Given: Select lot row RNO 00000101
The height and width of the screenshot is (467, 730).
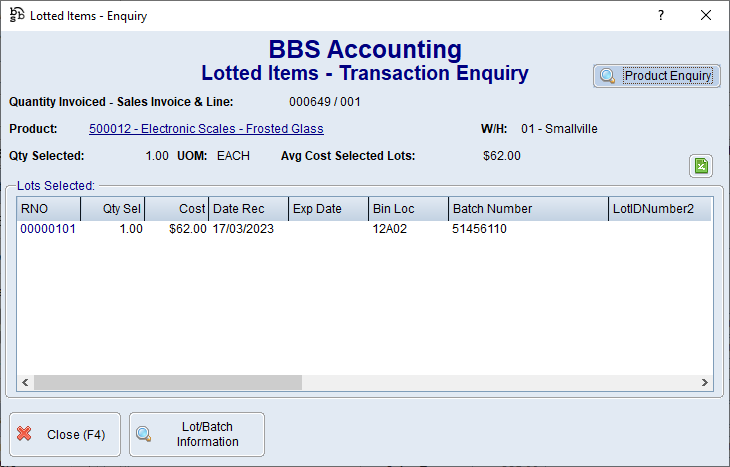Looking at the screenshot, I should 48,229.
